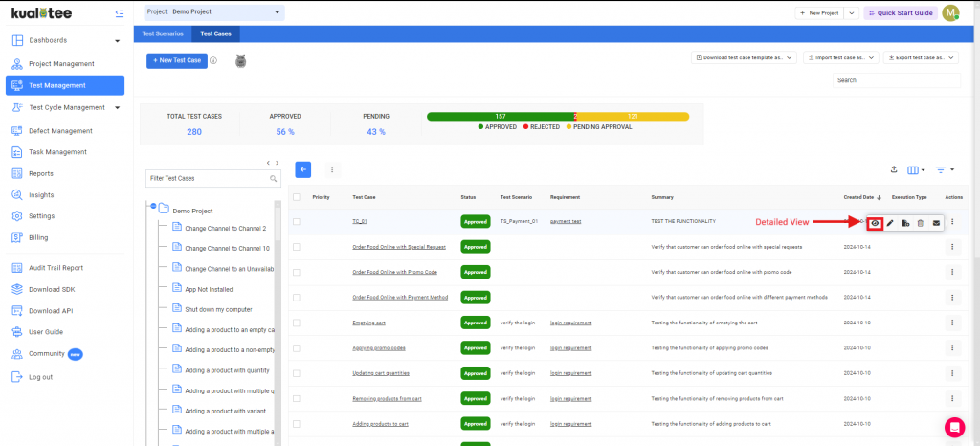The width and height of the screenshot is (980, 446).
Task: Expand Test Cycle Management submenu
Action: point(117,107)
